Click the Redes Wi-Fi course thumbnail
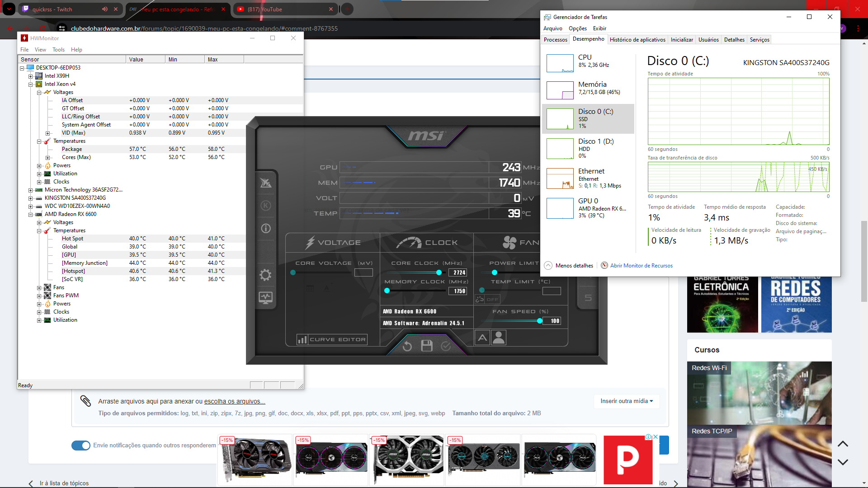This screenshot has height=488, width=868. pos(759,393)
